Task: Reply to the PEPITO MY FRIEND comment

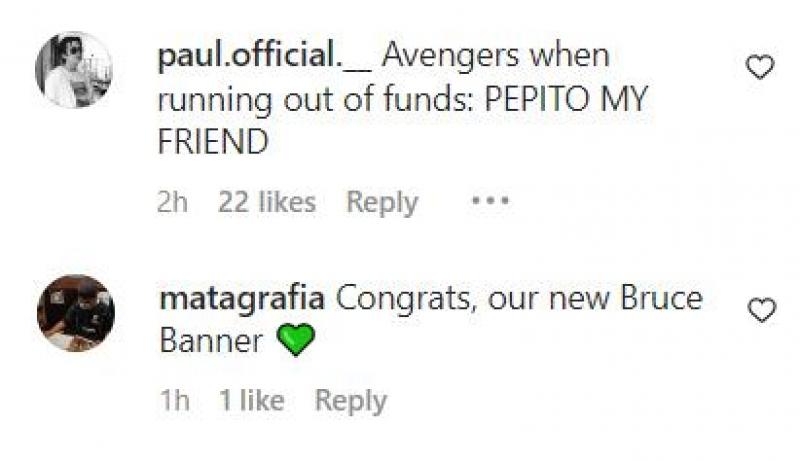Action: point(382,202)
